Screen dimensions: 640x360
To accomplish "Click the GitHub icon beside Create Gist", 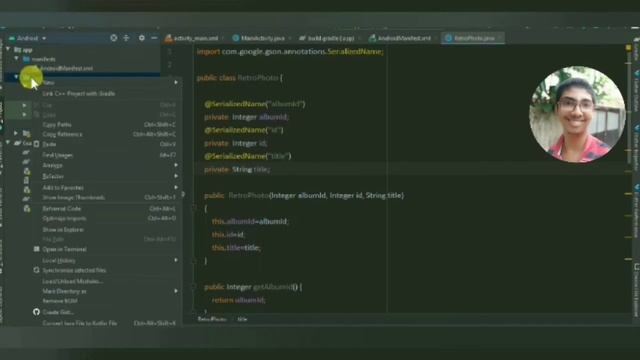I will point(37,312).
